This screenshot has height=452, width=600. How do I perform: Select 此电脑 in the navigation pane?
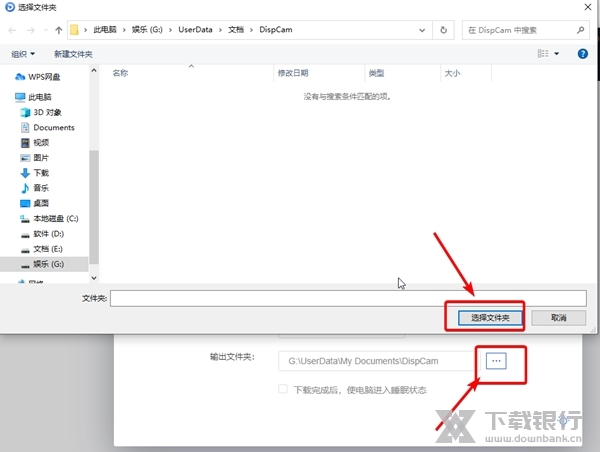(x=33, y=97)
